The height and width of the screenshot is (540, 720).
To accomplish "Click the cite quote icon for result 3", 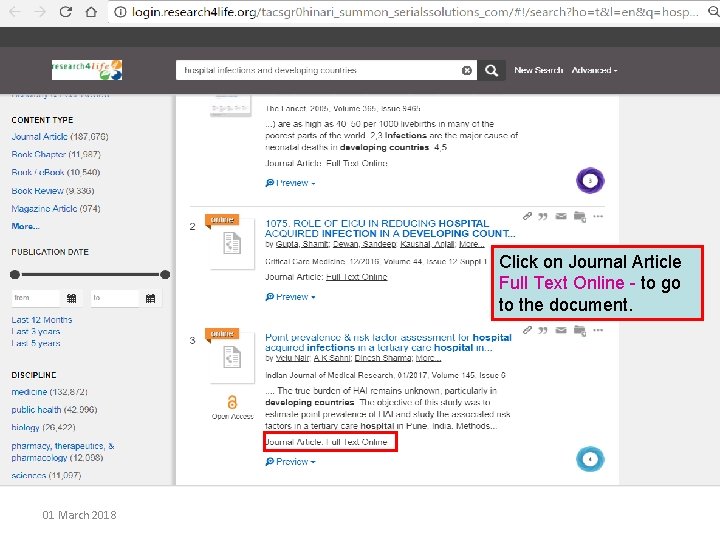I will pos(543,330).
